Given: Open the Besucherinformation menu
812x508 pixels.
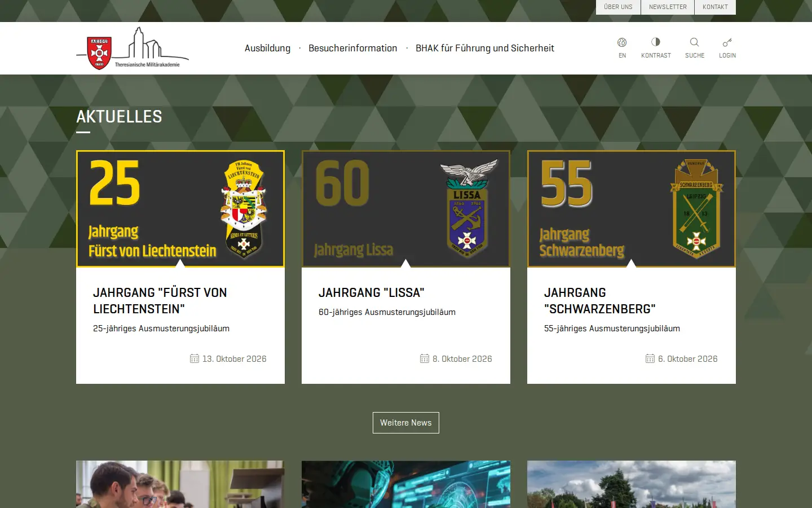Looking at the screenshot, I should (x=352, y=48).
